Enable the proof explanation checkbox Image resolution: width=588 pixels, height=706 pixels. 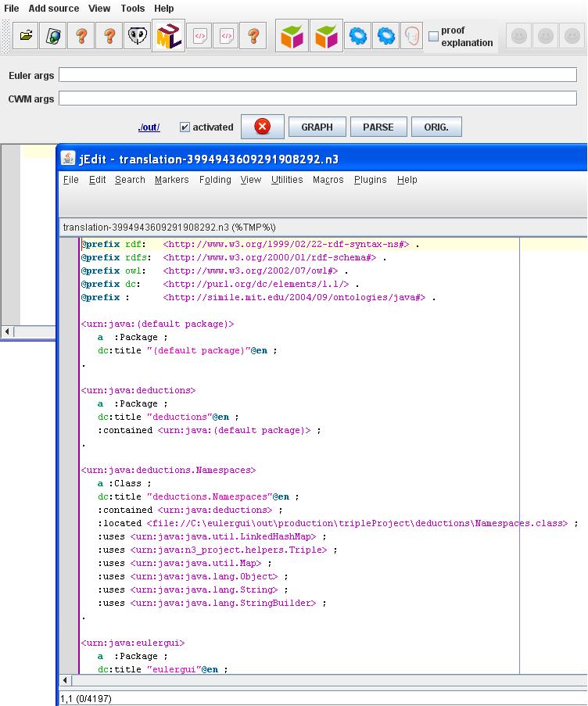click(433, 36)
